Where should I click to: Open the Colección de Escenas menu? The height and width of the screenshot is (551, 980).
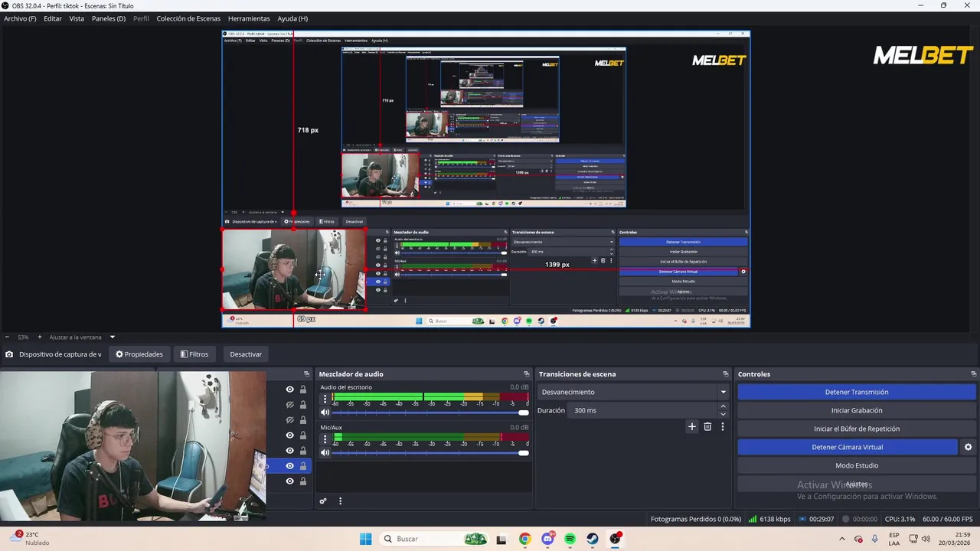pos(188,18)
